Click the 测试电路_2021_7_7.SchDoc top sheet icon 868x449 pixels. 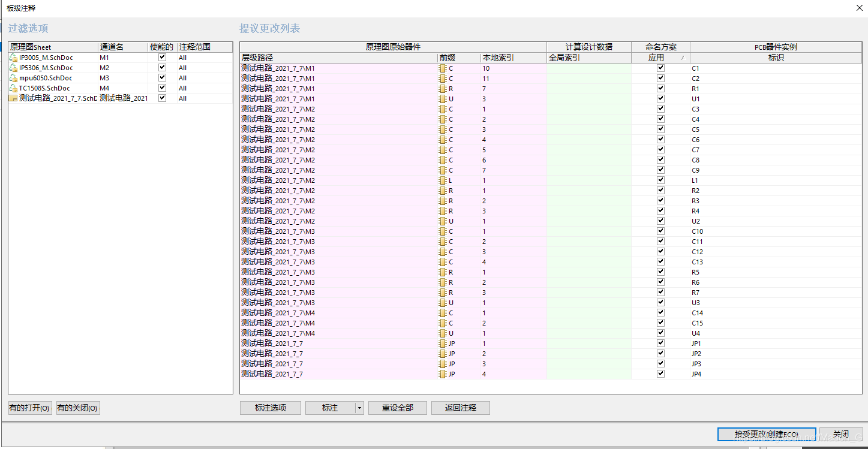(x=13, y=98)
